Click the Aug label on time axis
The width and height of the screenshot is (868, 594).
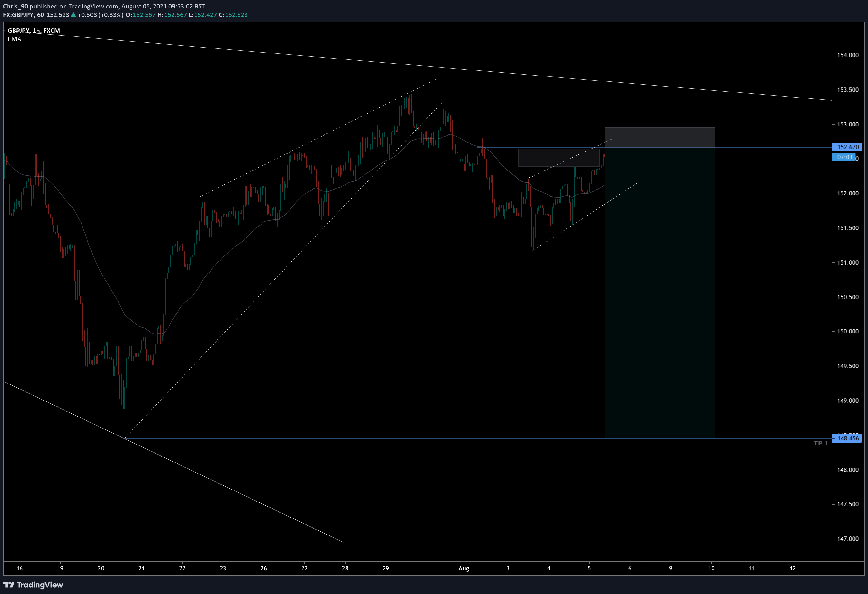(x=464, y=569)
